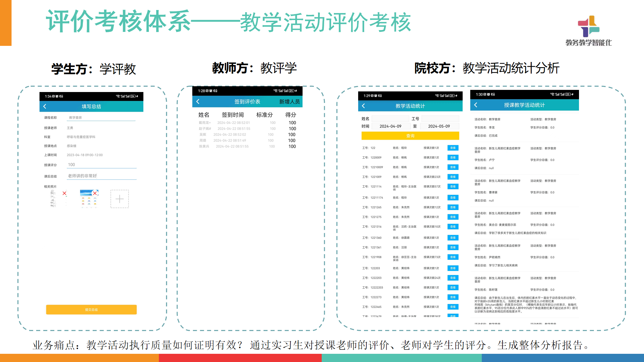Tap back arrow in 教学活动统计 header
This screenshot has width=644, height=362.
[363, 106]
